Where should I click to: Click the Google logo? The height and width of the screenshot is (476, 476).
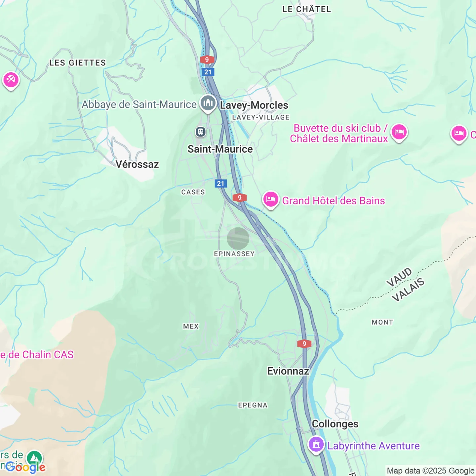click(25, 467)
